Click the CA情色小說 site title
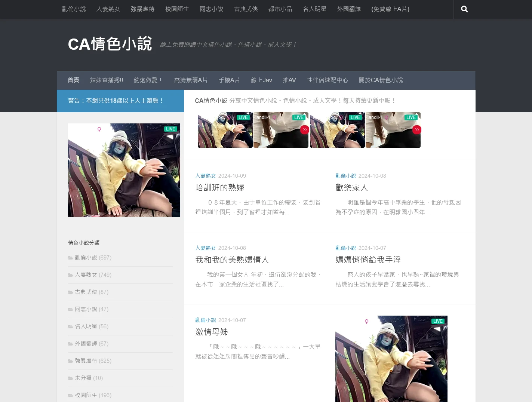 click(110, 44)
